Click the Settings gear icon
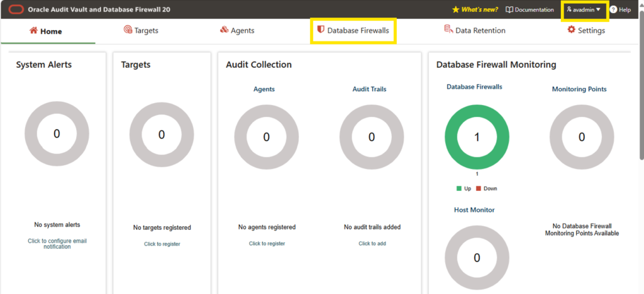 coord(571,30)
